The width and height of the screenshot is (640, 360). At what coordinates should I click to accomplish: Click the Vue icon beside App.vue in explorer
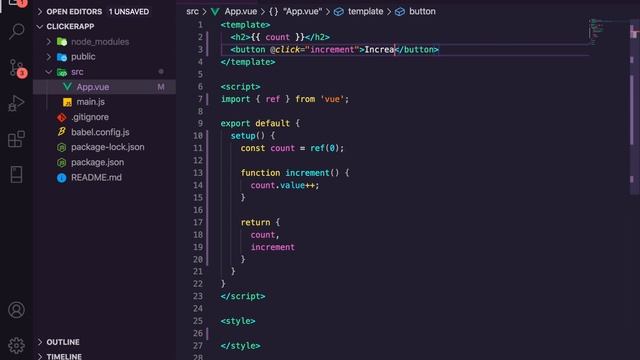(x=67, y=87)
